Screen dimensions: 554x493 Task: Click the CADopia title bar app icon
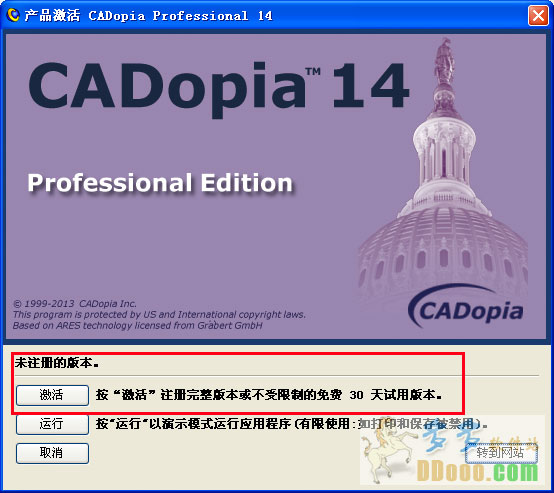coord(13,15)
